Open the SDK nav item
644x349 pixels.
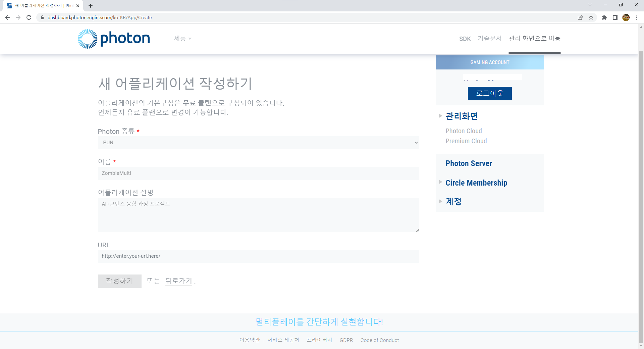(465, 39)
